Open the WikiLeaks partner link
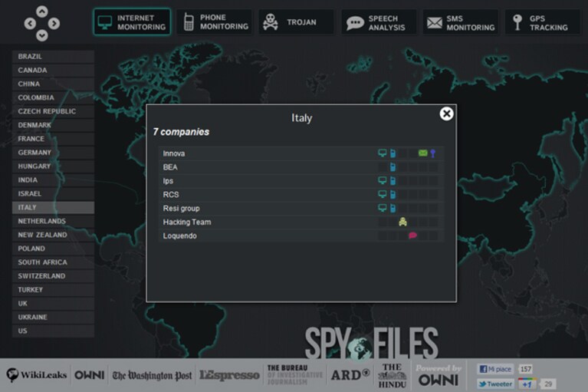 click(36, 375)
